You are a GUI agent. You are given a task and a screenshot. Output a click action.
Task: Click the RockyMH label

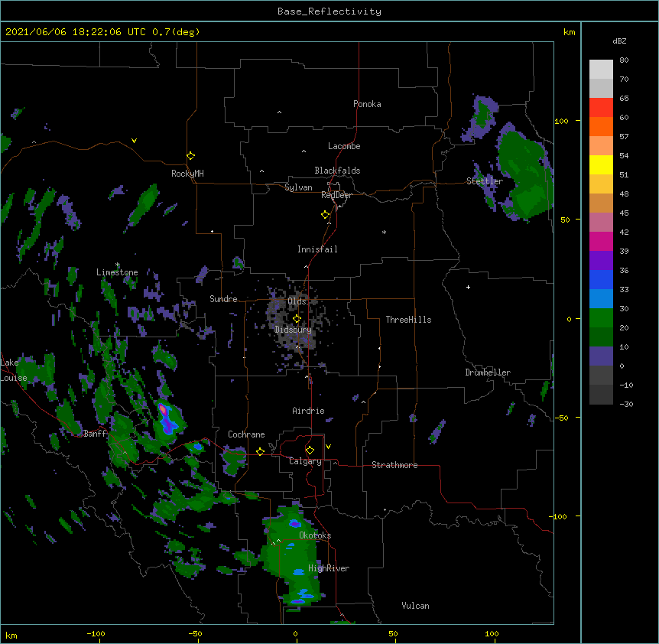coord(187,174)
